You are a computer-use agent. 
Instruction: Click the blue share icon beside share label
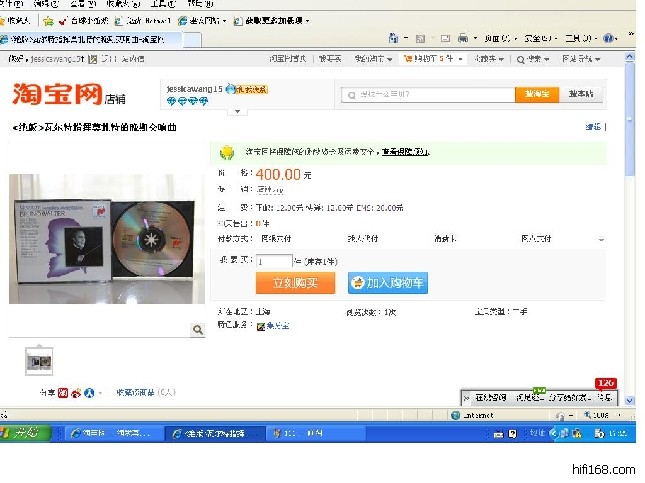89,393
